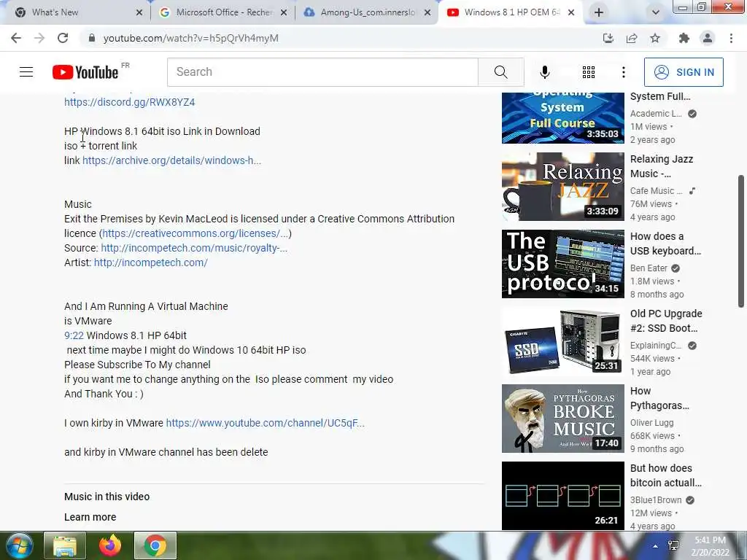Viewport: 747px width, 560px height.
Task: Share this page via the share icon
Action: 632,38
